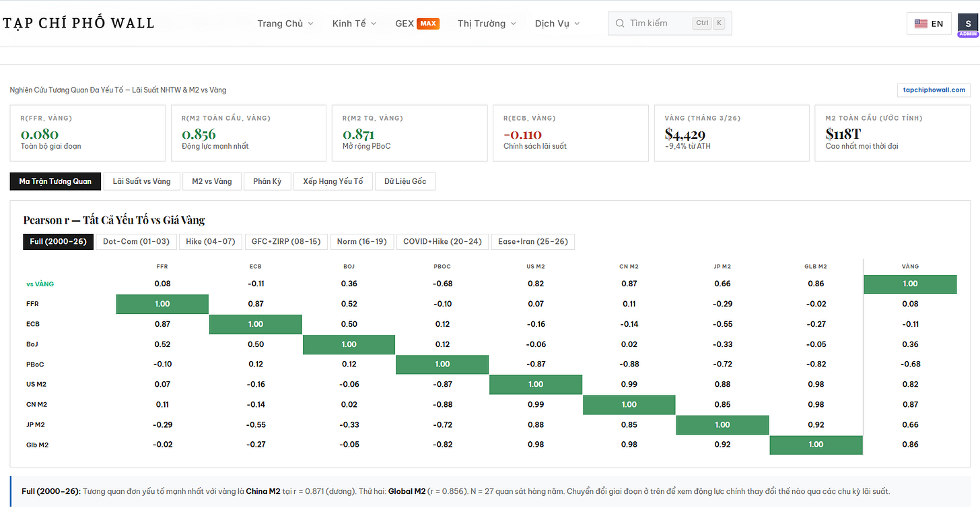980x512 pixels.
Task: Expand the Kinh Tế dropdown menu
Action: 354,24
